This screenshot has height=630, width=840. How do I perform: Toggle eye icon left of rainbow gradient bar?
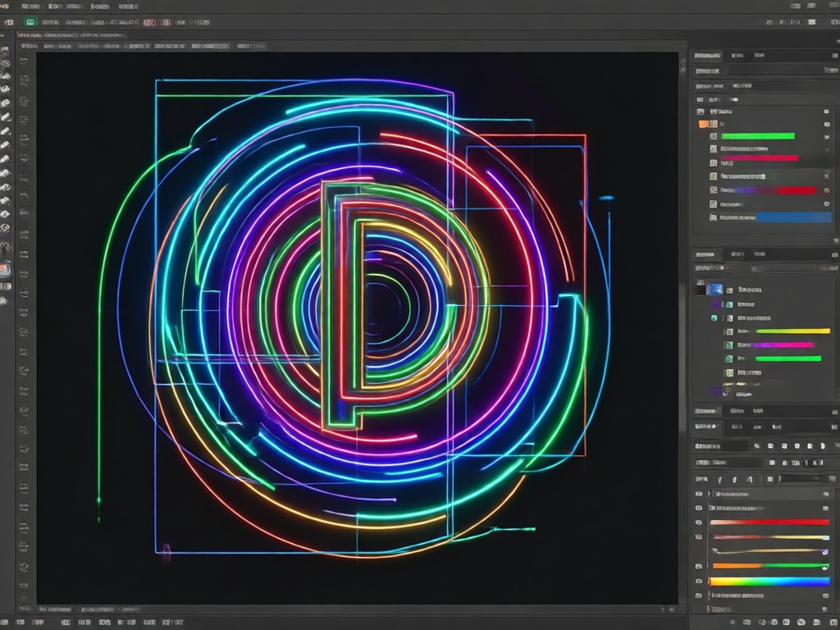click(699, 582)
